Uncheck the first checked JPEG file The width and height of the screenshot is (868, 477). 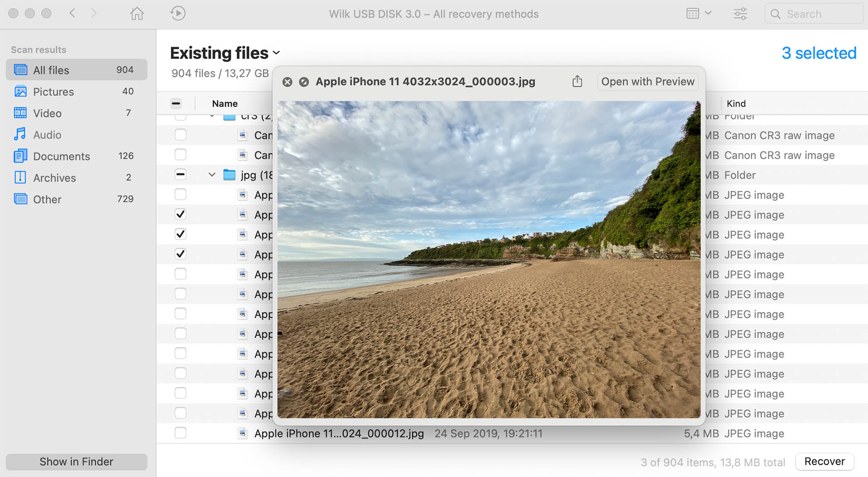[180, 214]
